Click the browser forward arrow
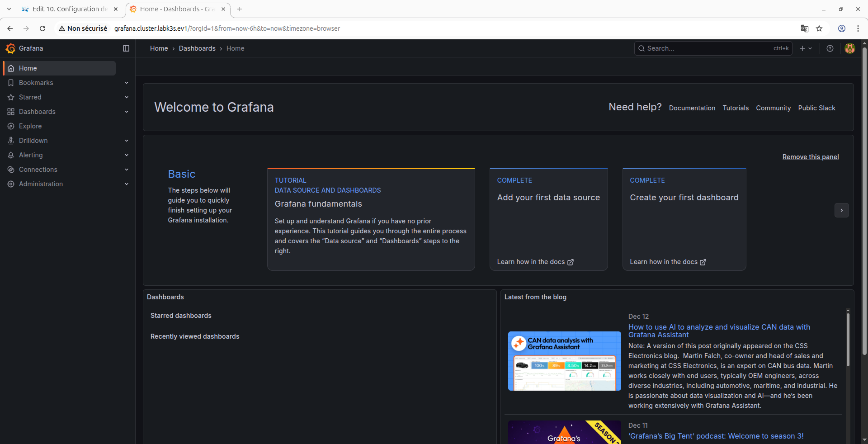This screenshot has width=868, height=444. click(26, 28)
